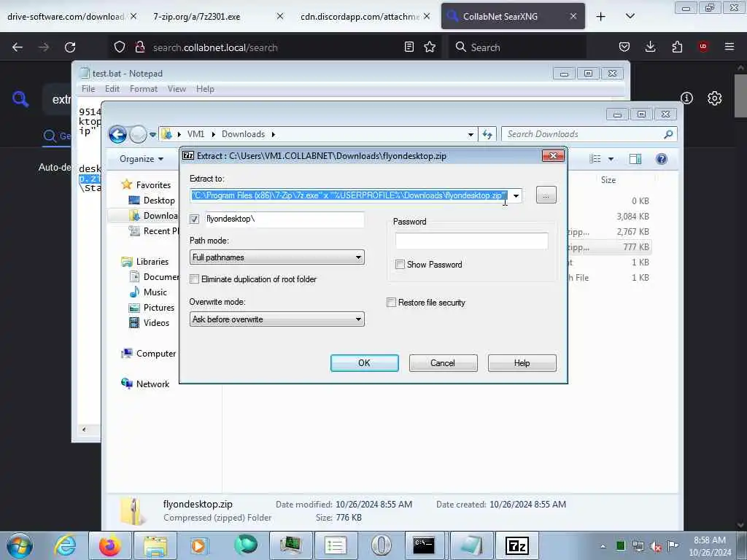Viewport: 747px width, 560px height.
Task: Refresh the Explorer Downloads folder
Action: (x=487, y=134)
